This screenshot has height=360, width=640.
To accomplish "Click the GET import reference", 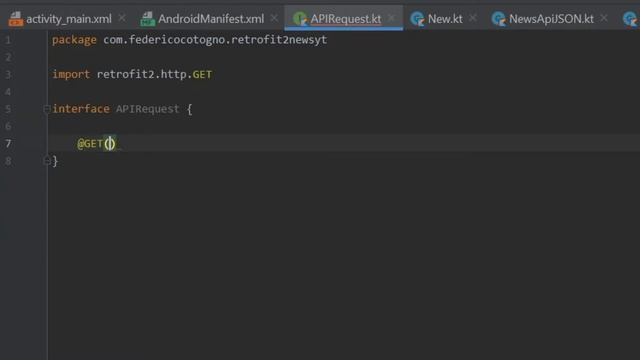I will point(202,74).
